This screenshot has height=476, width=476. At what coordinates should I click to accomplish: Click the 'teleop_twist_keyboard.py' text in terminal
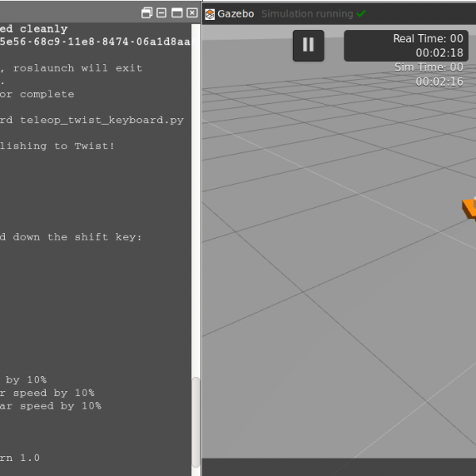coord(102,121)
